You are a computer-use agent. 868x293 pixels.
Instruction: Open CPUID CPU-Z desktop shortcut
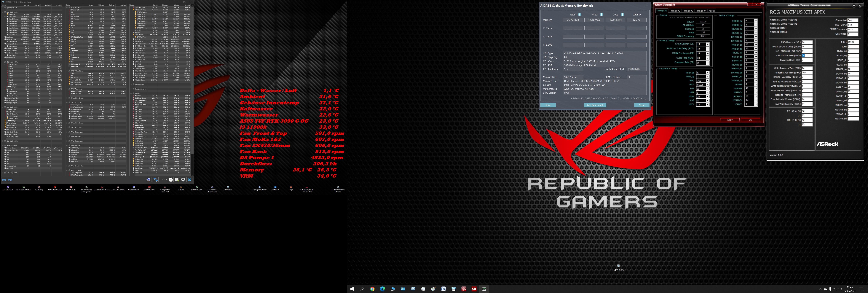point(8,188)
